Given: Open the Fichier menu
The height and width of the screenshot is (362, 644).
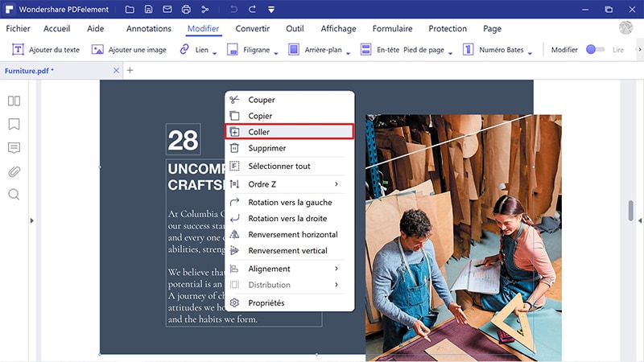Looking at the screenshot, I should pos(18,28).
